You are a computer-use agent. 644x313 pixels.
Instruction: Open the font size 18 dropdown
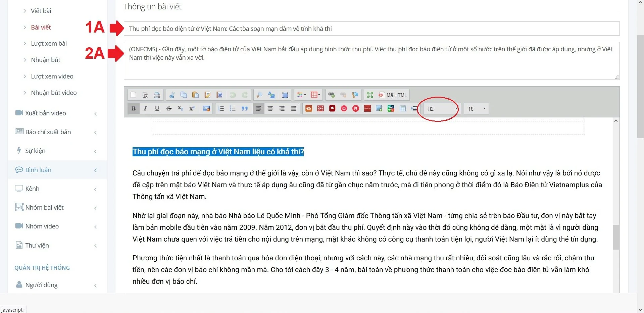[x=476, y=109]
